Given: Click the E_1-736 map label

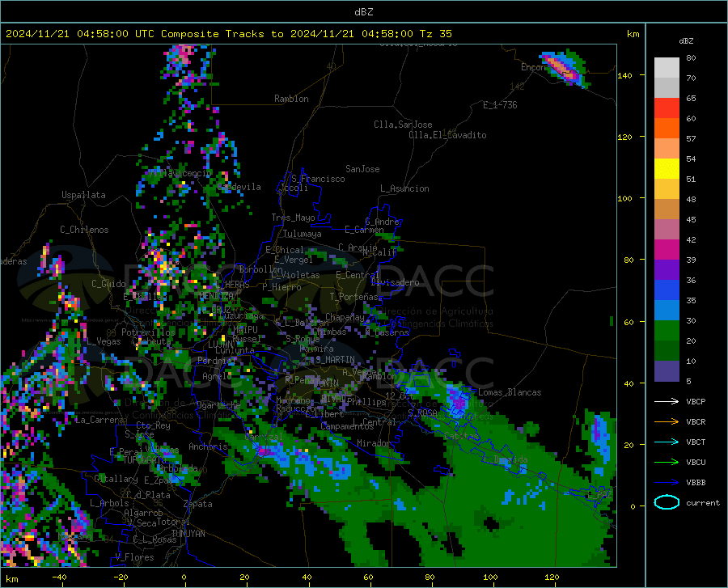Looking at the screenshot, I should pyautogui.click(x=500, y=105).
